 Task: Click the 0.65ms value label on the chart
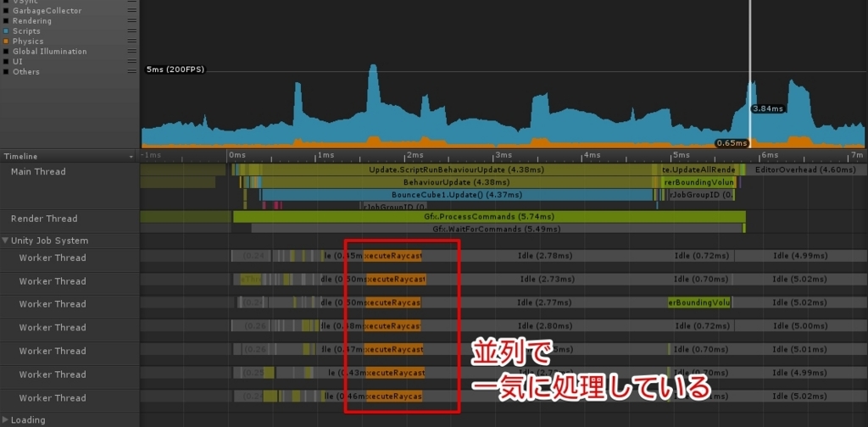(x=731, y=142)
